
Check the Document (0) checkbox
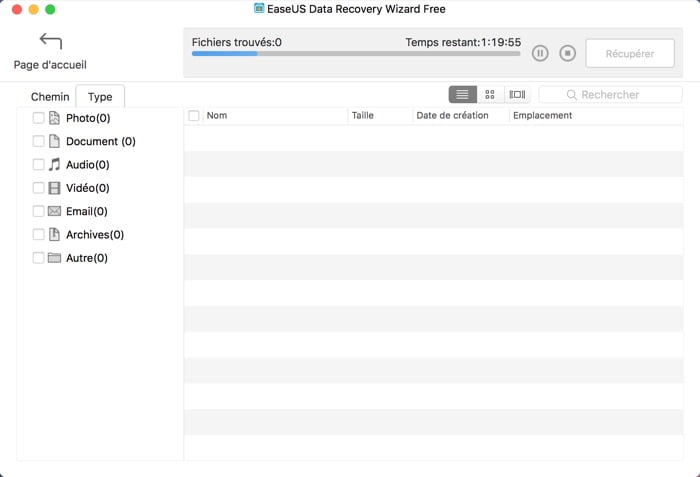tap(38, 141)
